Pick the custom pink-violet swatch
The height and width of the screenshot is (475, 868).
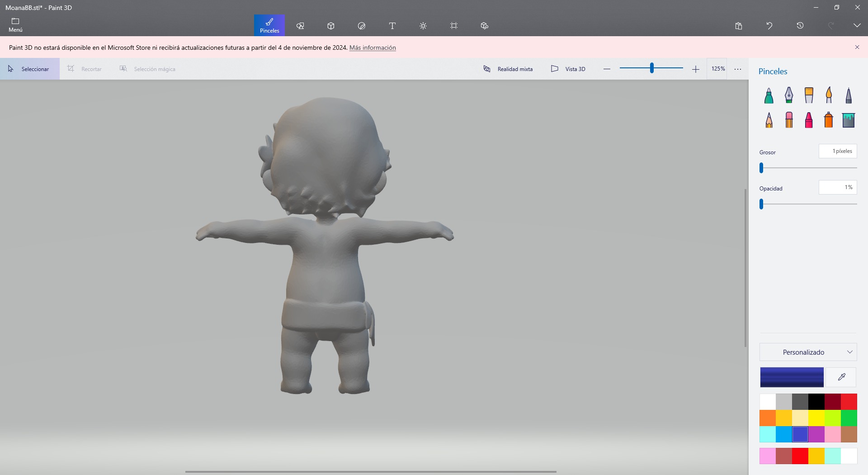coord(768,456)
